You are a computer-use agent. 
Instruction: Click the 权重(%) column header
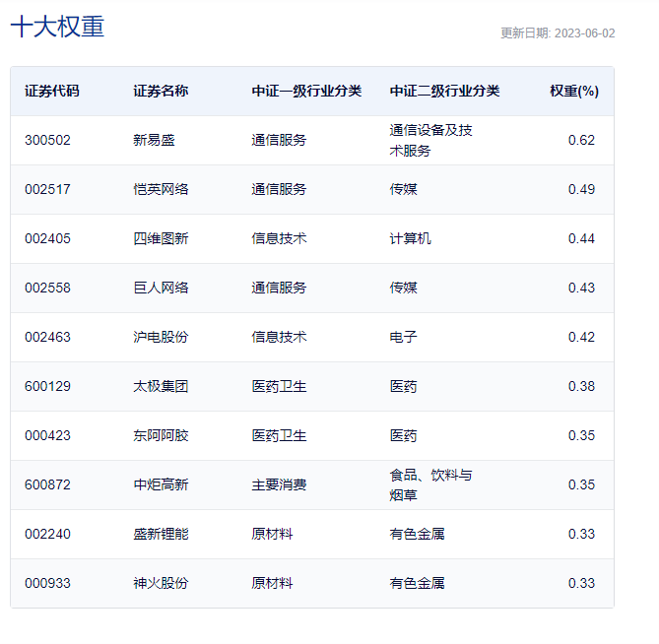click(574, 91)
